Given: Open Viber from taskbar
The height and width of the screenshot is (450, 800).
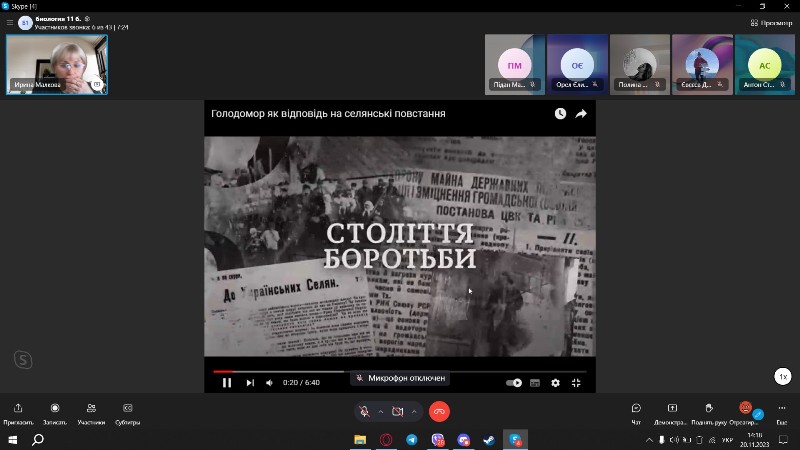Looking at the screenshot, I should 438,440.
